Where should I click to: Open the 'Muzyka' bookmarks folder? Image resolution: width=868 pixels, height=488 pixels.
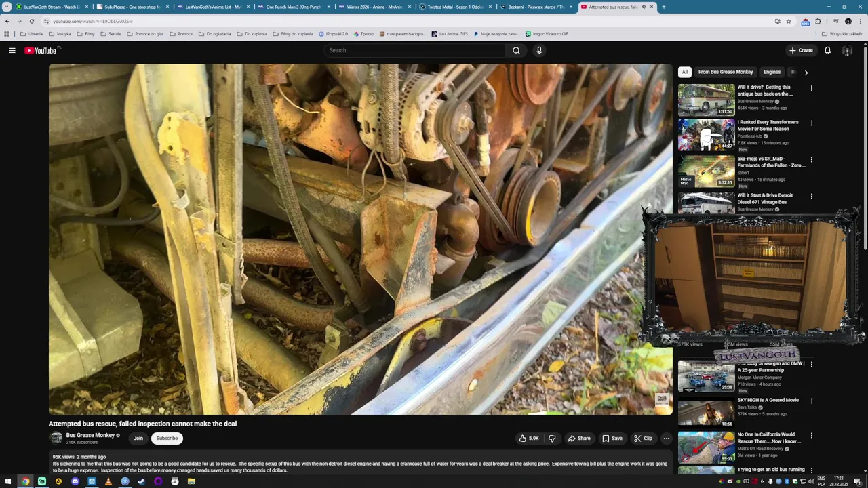pyautogui.click(x=60, y=33)
